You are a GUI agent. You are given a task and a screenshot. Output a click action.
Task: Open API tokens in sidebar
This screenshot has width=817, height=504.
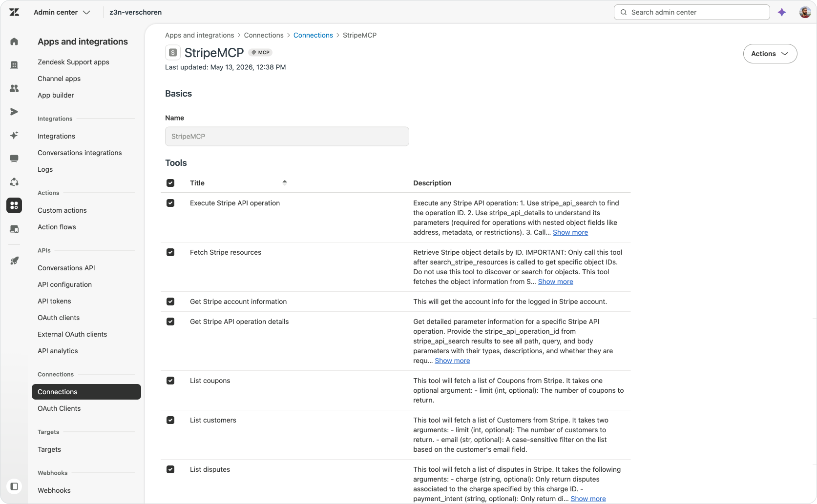pos(54,301)
